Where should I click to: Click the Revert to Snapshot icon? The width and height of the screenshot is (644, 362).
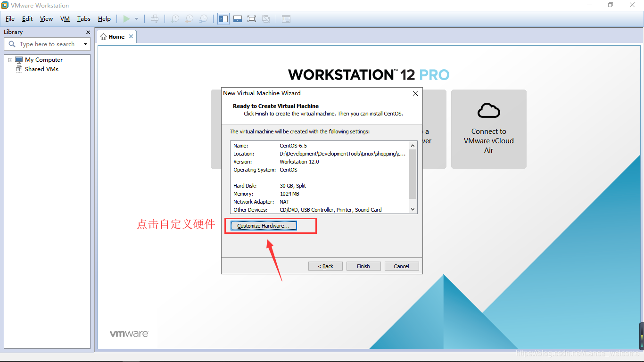tap(189, 19)
